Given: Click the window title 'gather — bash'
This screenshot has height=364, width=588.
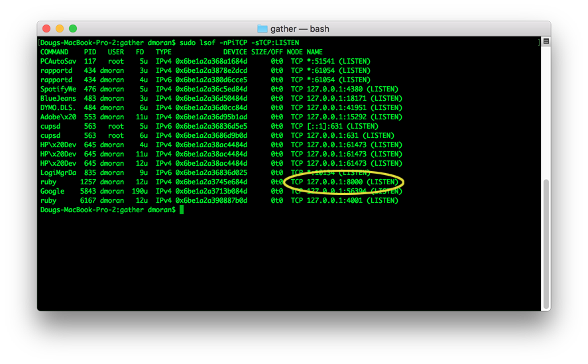Looking at the screenshot, I should pos(300,29).
